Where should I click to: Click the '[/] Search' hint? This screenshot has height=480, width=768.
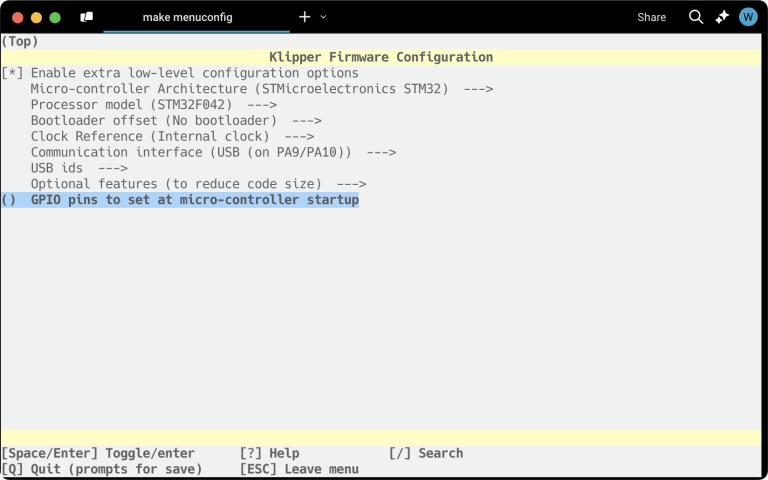tap(426, 453)
